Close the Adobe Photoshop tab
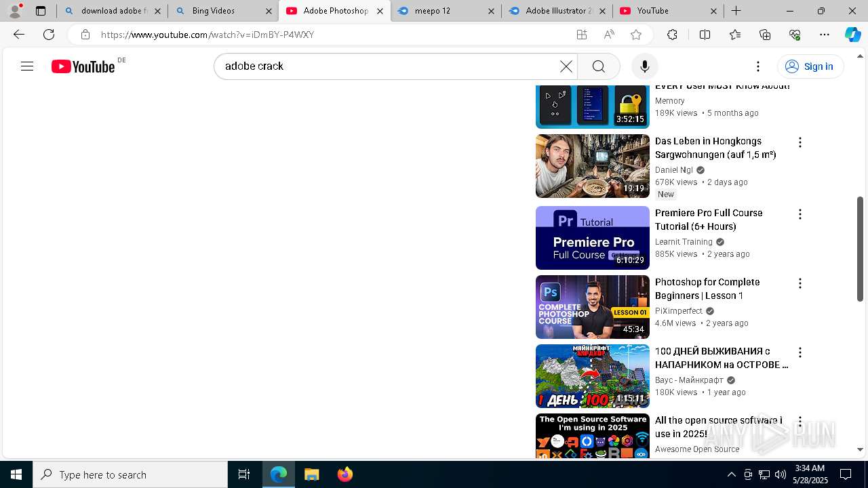 coord(380,11)
